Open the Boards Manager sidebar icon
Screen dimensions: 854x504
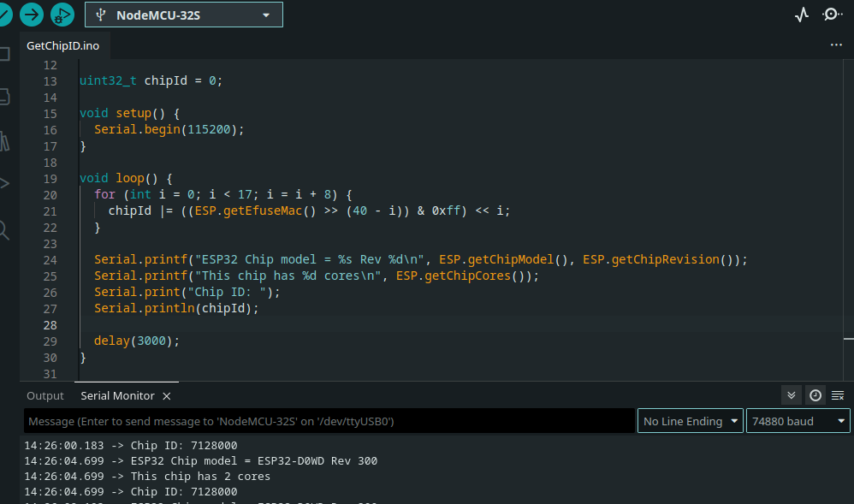tap(4, 95)
